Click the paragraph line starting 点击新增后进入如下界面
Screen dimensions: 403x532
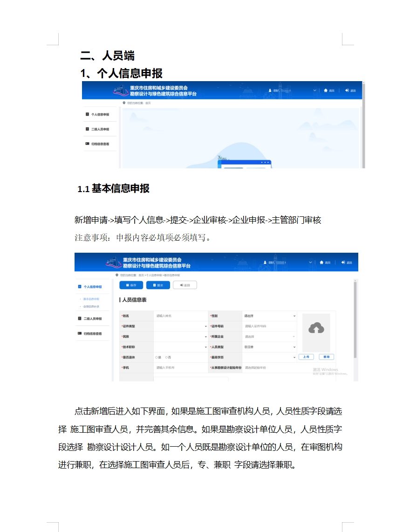tap(208, 411)
